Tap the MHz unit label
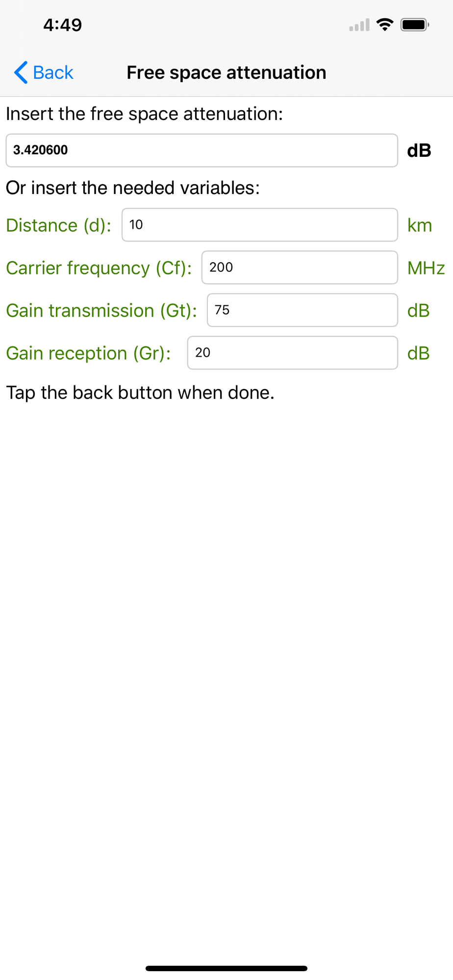453x980 pixels. pos(426,268)
